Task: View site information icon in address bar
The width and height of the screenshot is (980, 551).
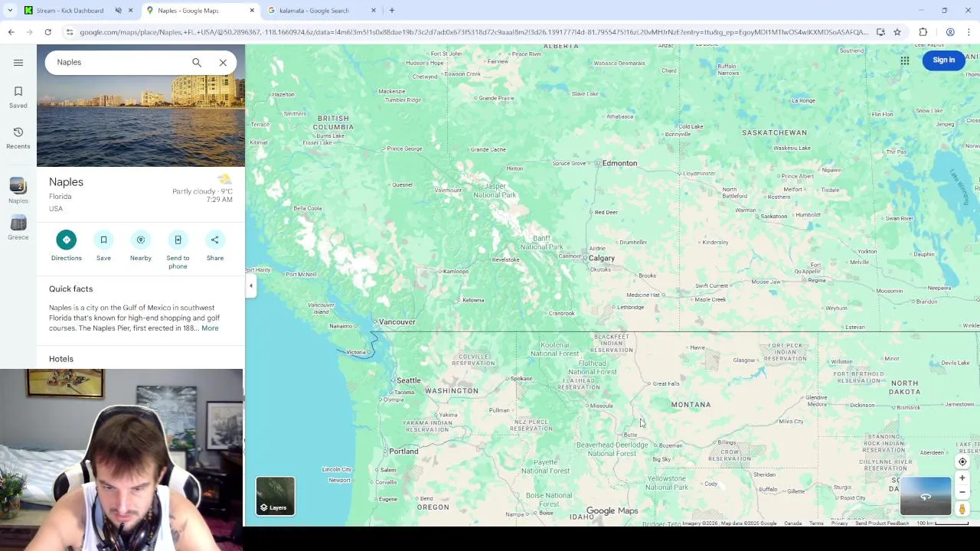Action: pyautogui.click(x=70, y=32)
